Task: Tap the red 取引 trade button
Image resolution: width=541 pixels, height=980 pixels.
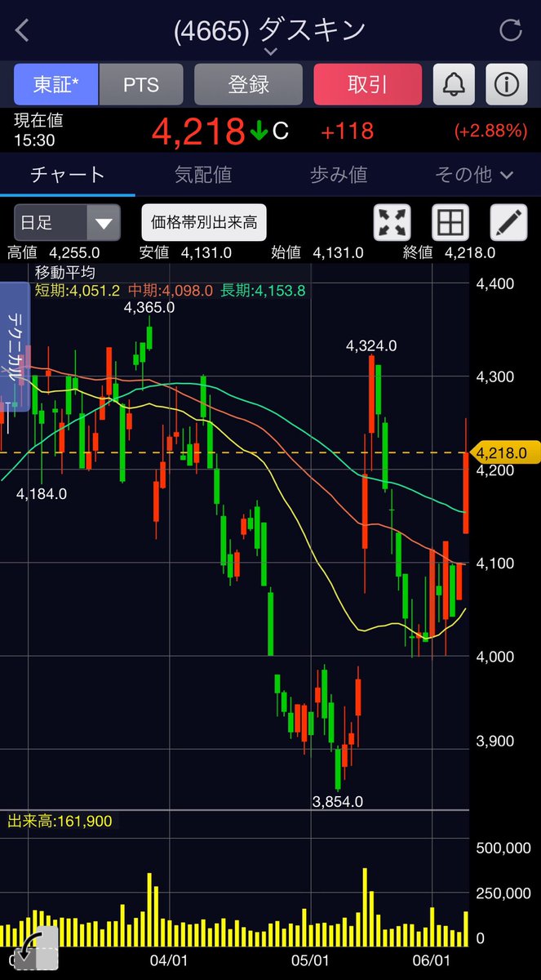Action: pyautogui.click(x=368, y=84)
